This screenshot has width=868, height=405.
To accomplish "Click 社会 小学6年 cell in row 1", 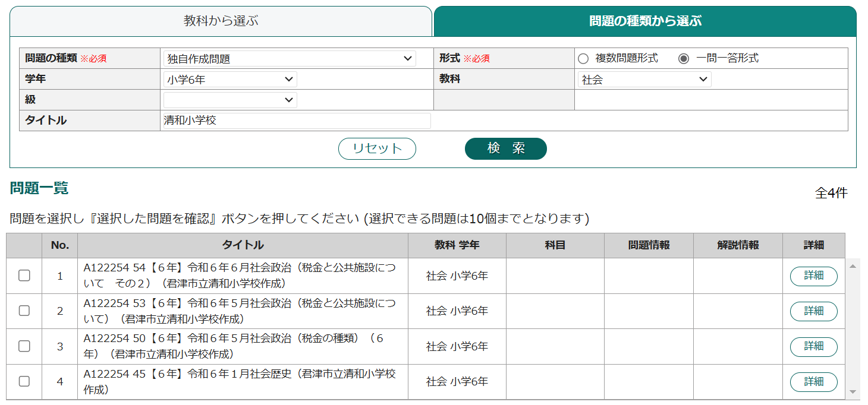I will [x=457, y=276].
